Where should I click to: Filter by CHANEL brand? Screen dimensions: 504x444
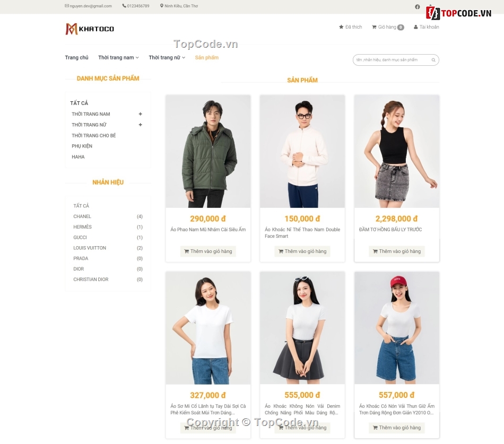tap(82, 216)
